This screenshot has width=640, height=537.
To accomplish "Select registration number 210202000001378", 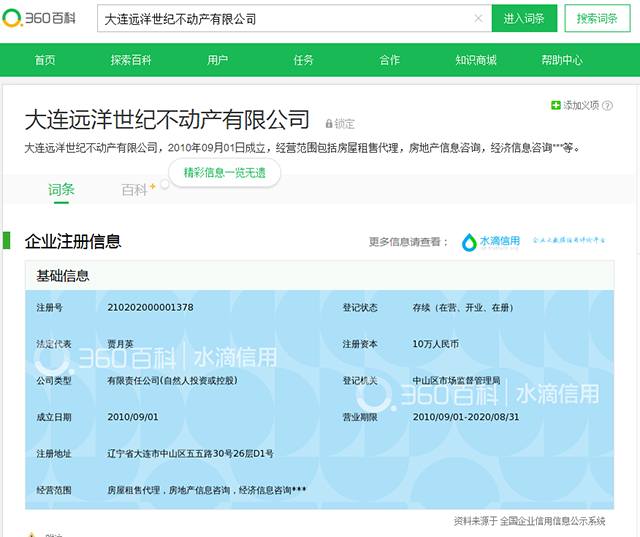I will pos(150,307).
